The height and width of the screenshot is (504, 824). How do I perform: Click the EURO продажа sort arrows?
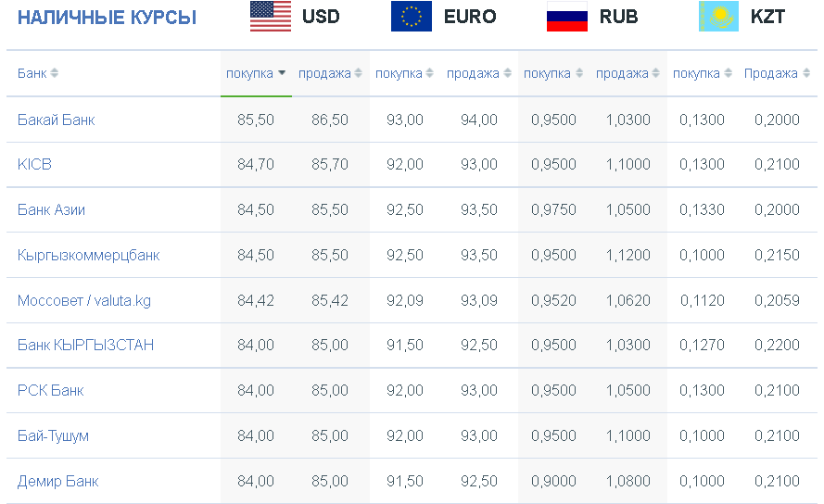(x=508, y=73)
